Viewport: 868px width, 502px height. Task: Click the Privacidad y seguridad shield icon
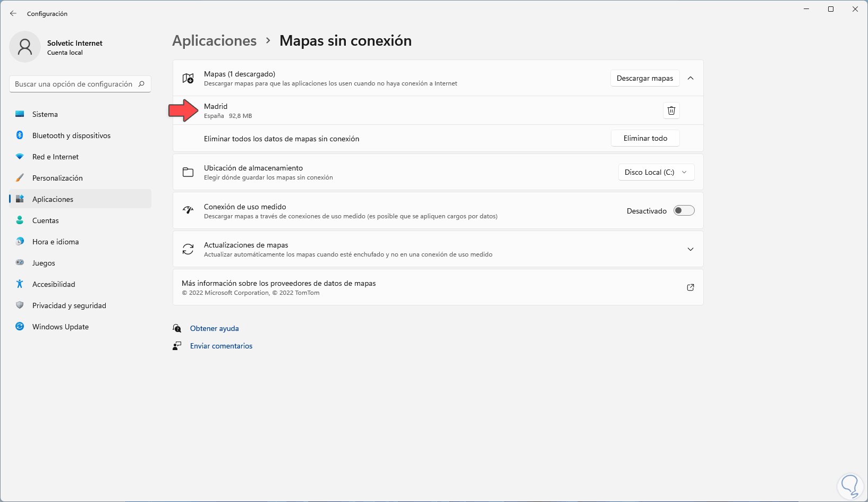tap(20, 305)
